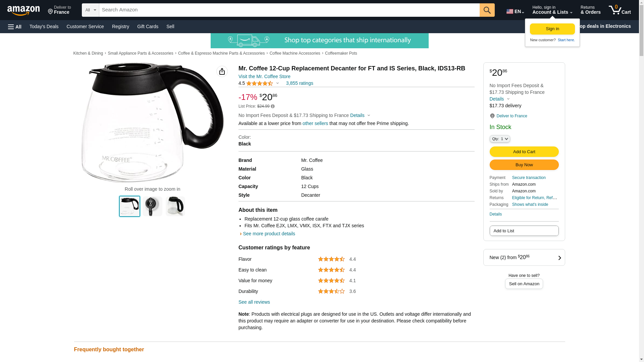Click the share icon on product image
This screenshot has height=362, width=644.
222,71
